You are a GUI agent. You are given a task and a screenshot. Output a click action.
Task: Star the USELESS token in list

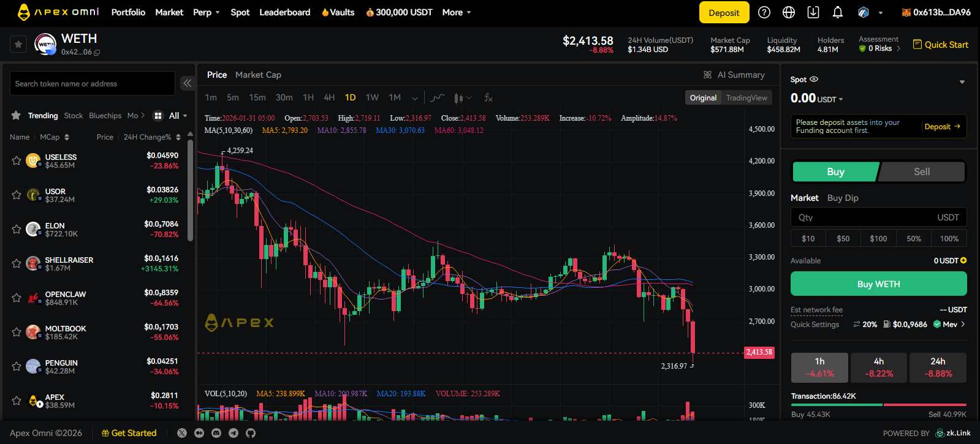[x=17, y=161]
